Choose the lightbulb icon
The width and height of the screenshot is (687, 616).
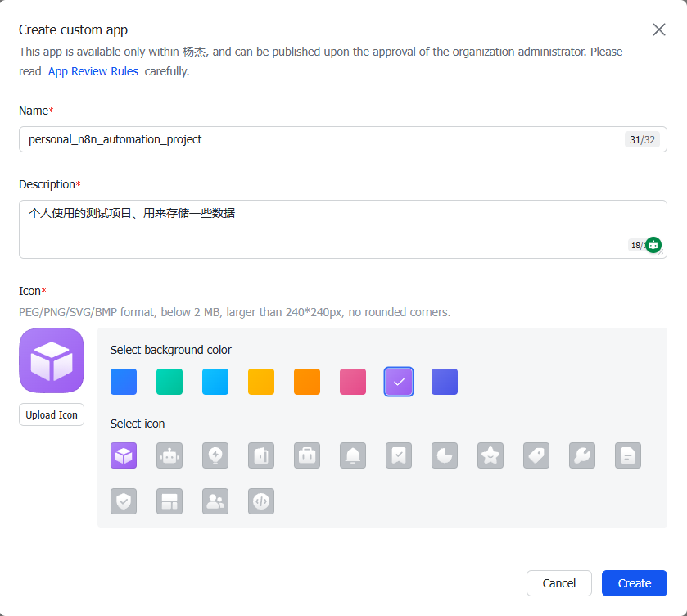coord(215,455)
